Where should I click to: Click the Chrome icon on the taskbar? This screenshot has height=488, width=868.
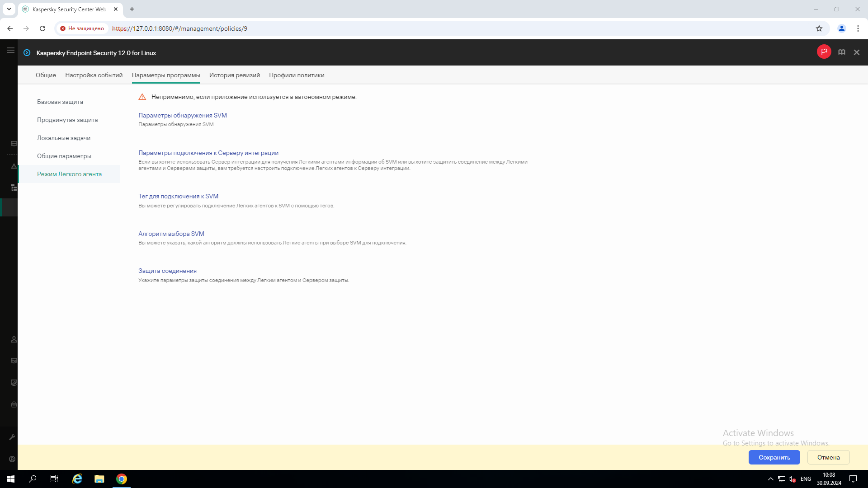click(121, 479)
